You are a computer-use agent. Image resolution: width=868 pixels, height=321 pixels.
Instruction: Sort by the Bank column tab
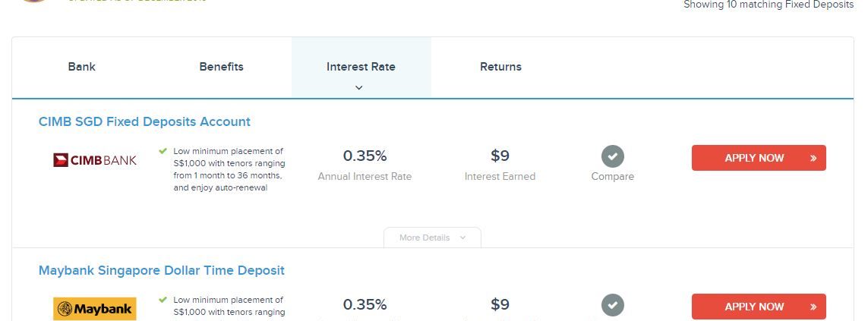coord(82,67)
